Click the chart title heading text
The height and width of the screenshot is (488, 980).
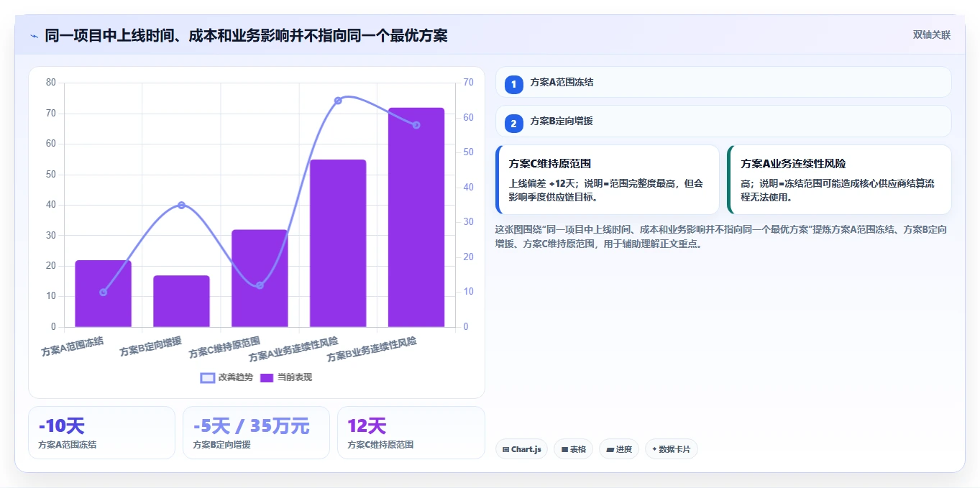tap(247, 35)
